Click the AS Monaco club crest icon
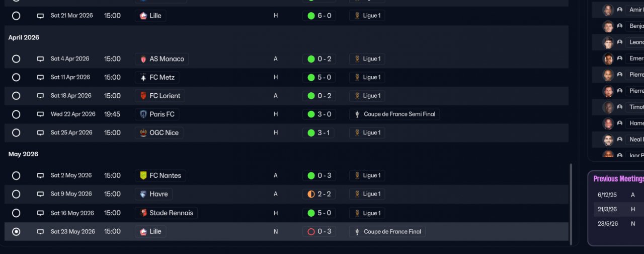This screenshot has height=254, width=644. click(143, 59)
